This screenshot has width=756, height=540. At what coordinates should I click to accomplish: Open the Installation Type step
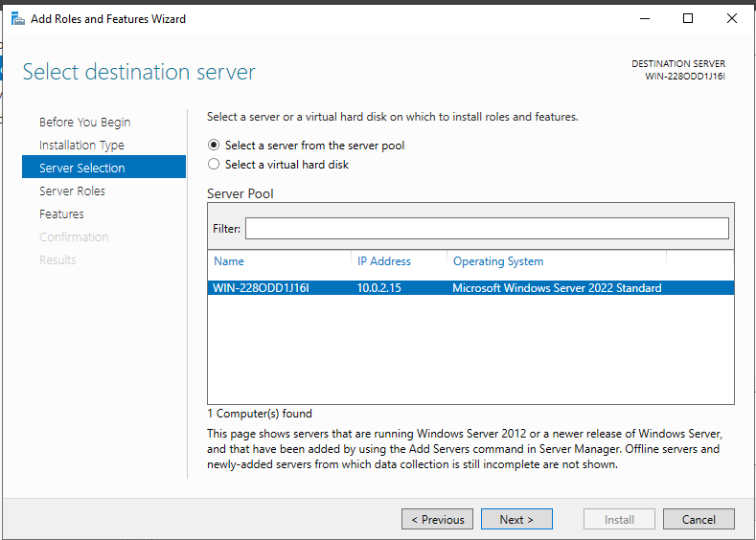pos(81,145)
